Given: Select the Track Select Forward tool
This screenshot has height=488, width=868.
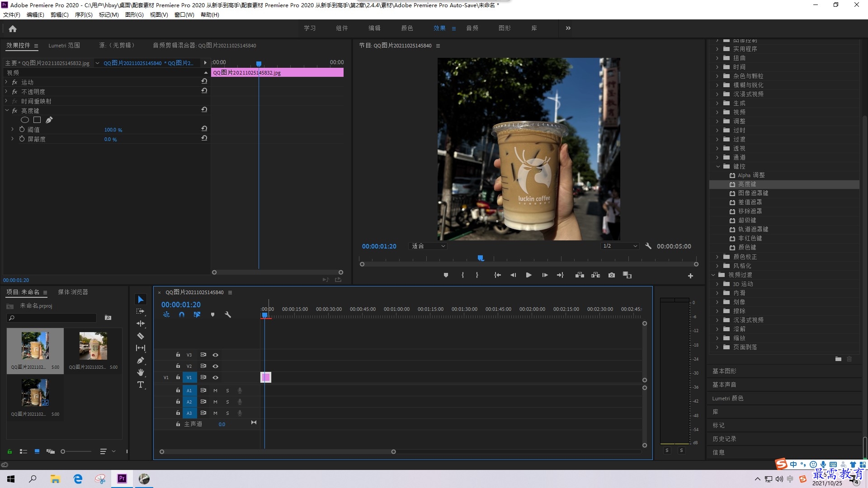Looking at the screenshot, I should (x=141, y=311).
